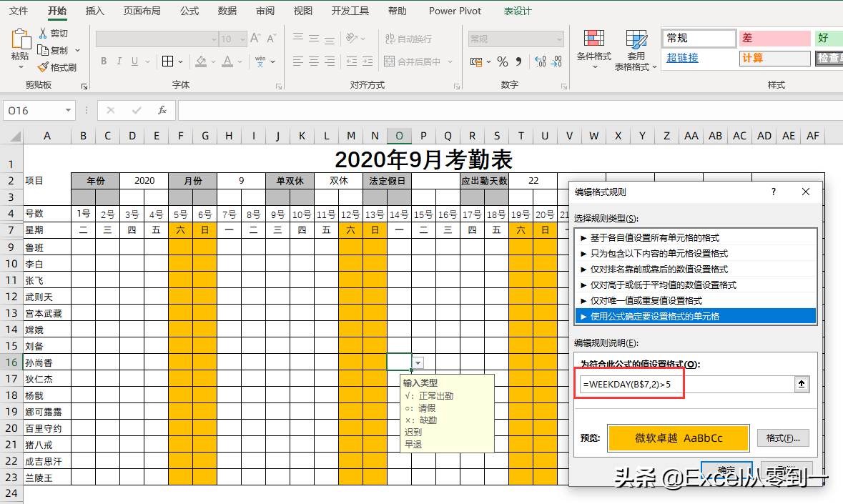Expand the font name combo box
Viewport: 843px width, 504px height.
tap(214, 39)
